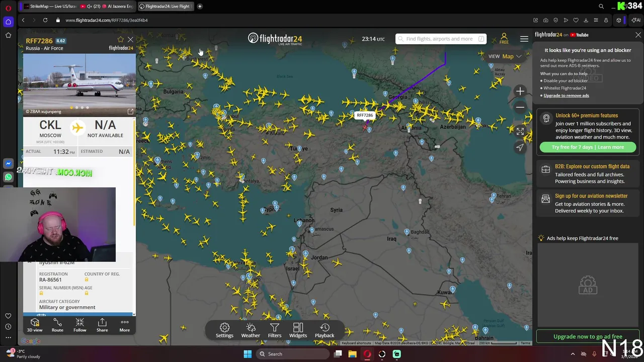Close the Flightradar24 on YouTube sidebar
The width and height of the screenshot is (644, 362).
tap(638, 35)
